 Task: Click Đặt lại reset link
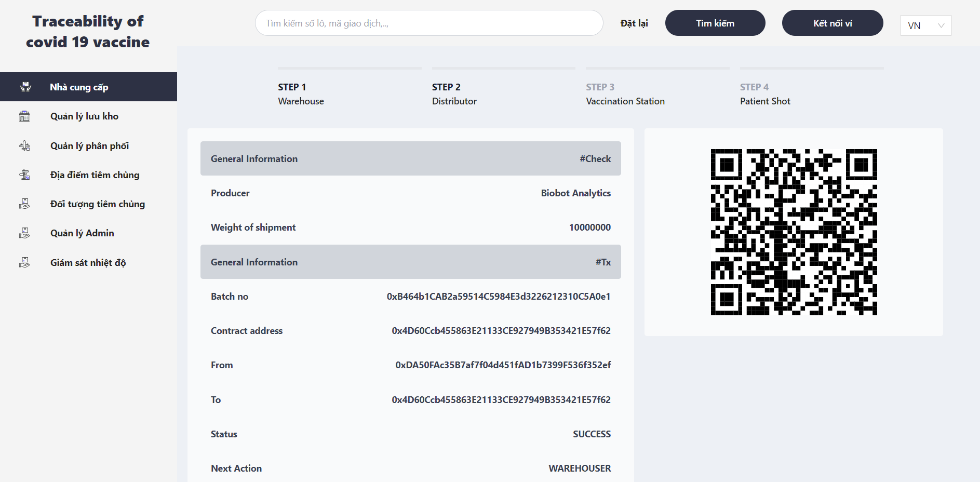[634, 23]
